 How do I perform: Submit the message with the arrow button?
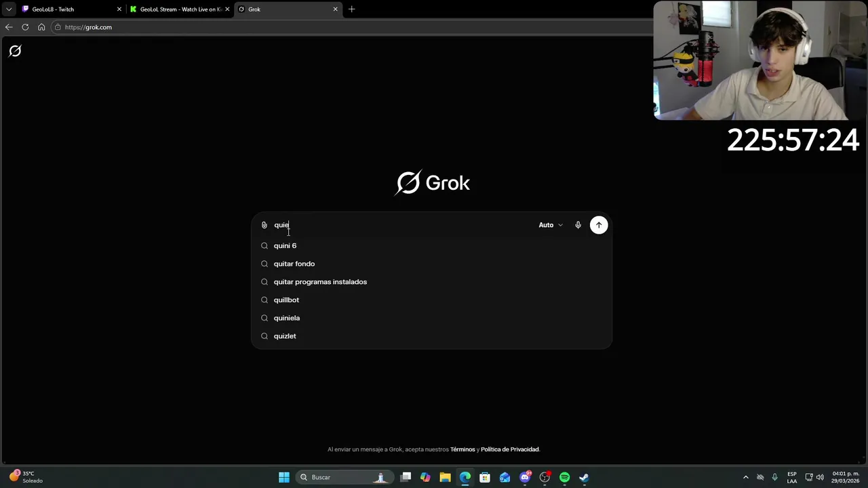point(599,225)
